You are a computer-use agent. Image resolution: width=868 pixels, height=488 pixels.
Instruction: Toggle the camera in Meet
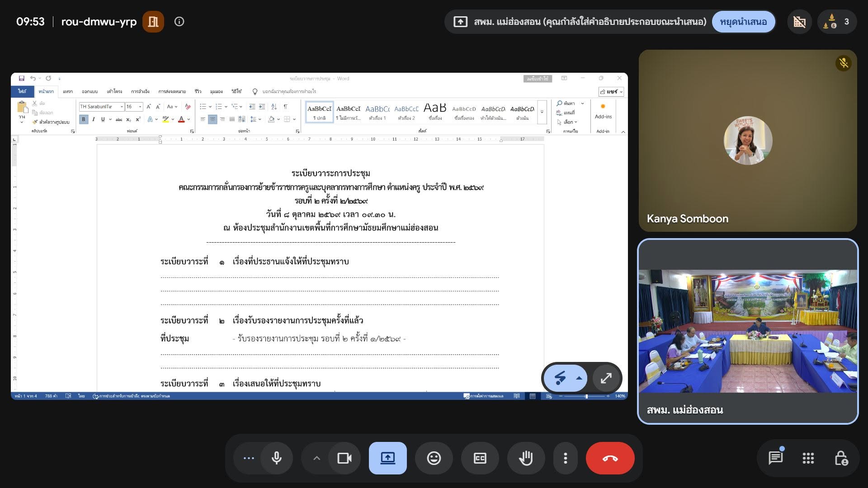pos(344,458)
